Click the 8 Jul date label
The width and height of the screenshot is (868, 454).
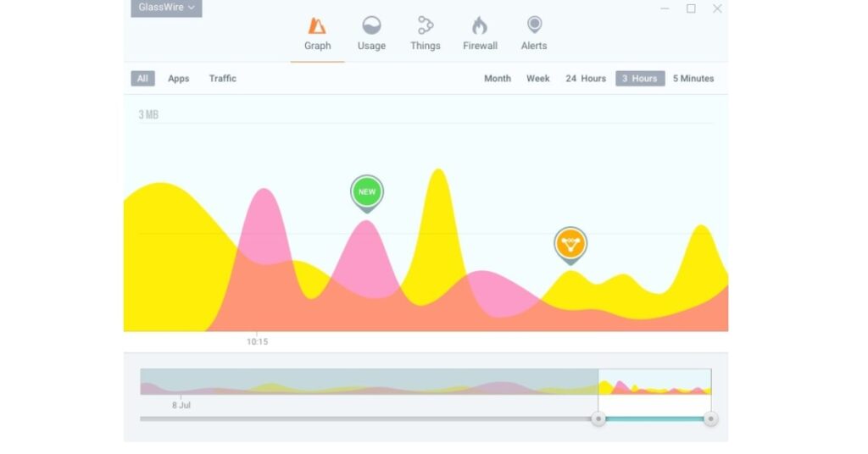181,406
